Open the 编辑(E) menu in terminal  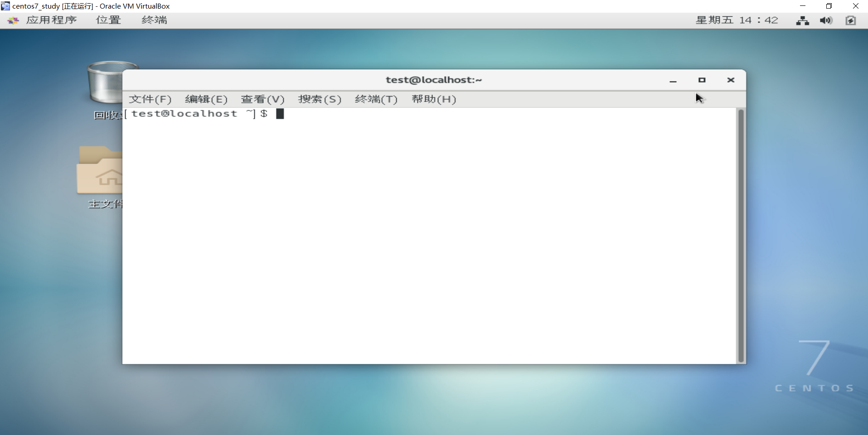coord(206,99)
